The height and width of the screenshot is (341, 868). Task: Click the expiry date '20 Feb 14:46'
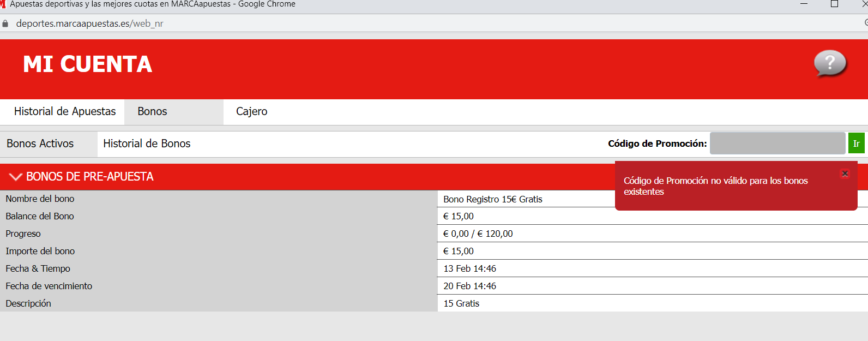pyautogui.click(x=470, y=286)
